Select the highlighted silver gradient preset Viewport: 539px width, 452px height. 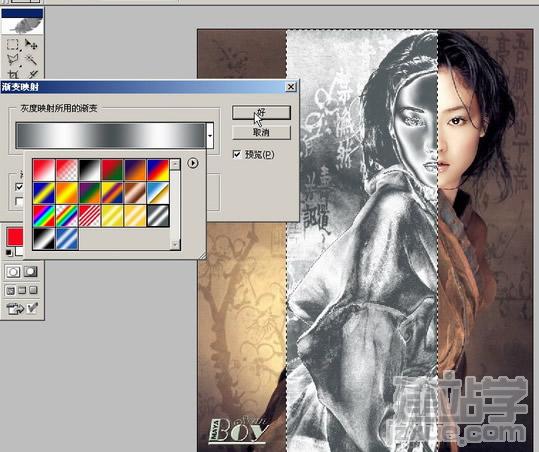[158, 216]
